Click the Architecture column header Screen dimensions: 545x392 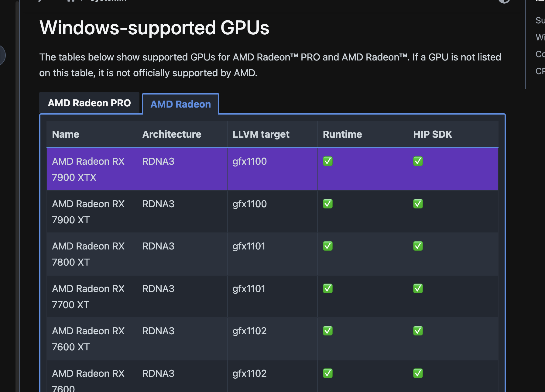pyautogui.click(x=172, y=134)
